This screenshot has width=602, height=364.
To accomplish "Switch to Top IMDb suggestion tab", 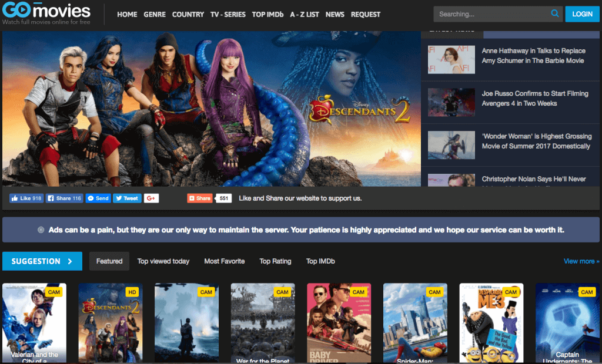I will 320,261.
